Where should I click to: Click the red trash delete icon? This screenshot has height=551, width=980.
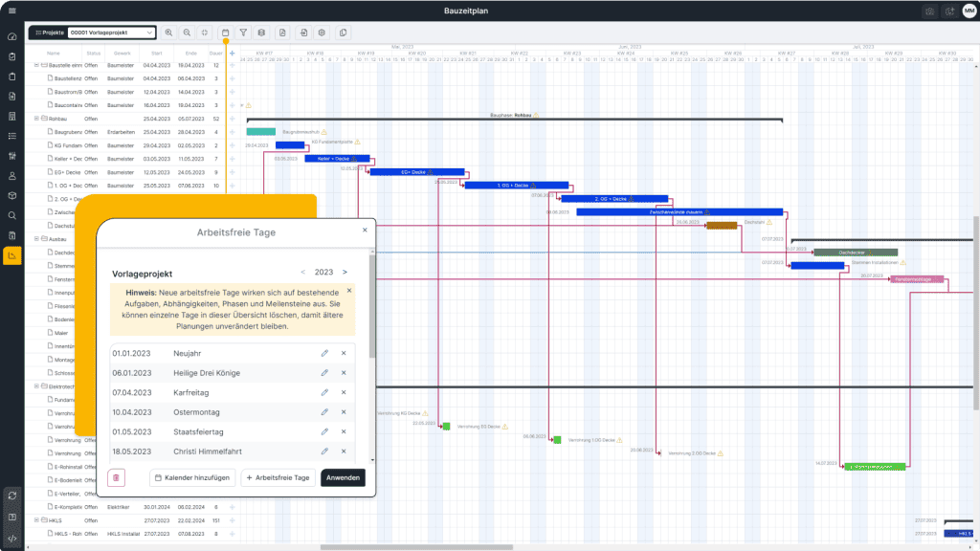pyautogui.click(x=116, y=477)
